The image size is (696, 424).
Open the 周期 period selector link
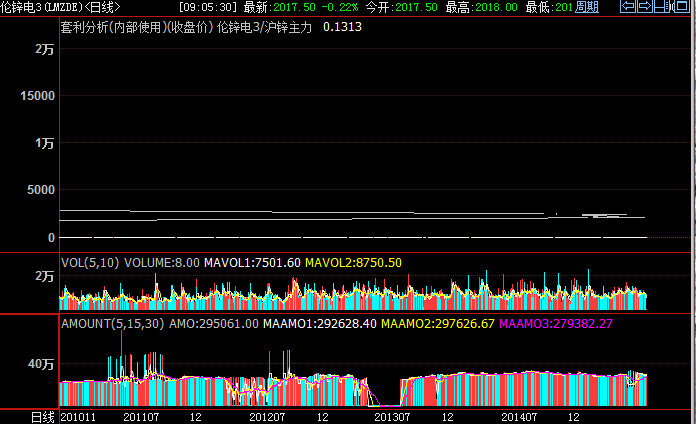[x=586, y=7]
